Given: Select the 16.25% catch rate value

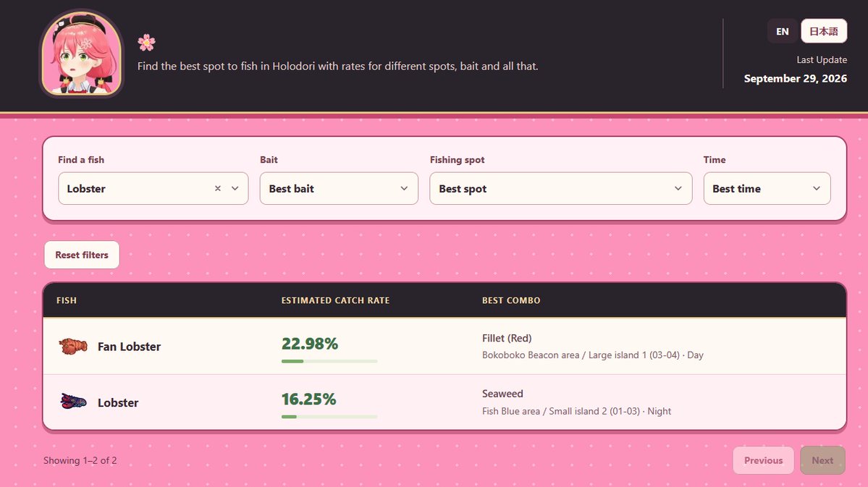Looking at the screenshot, I should (308, 399).
